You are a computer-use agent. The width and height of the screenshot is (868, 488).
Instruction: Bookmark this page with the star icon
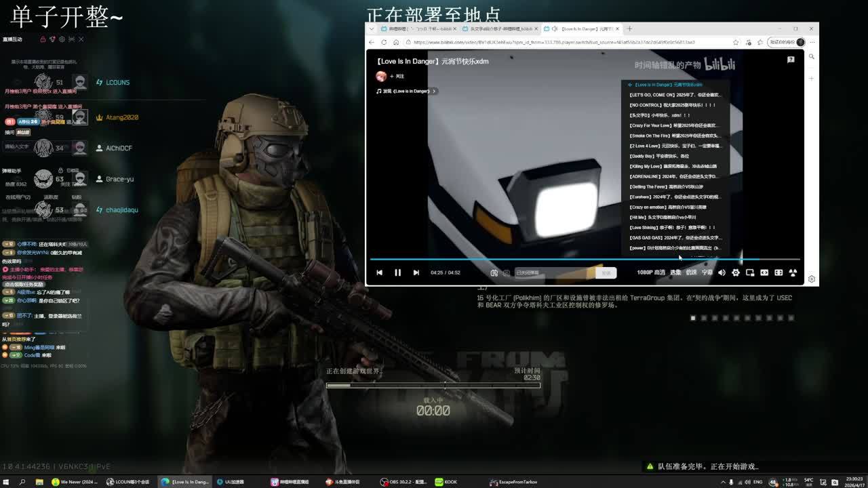click(x=736, y=42)
